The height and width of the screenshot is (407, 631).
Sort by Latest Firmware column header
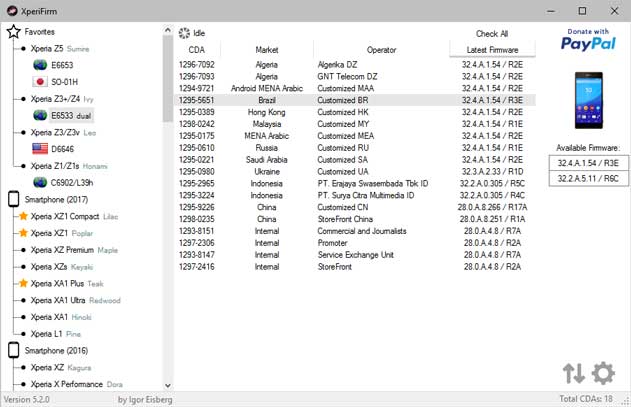click(492, 50)
